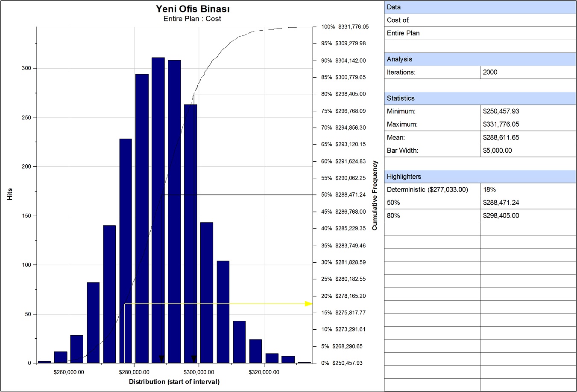Click the Distribution (start of interval) axis title

tap(174, 382)
